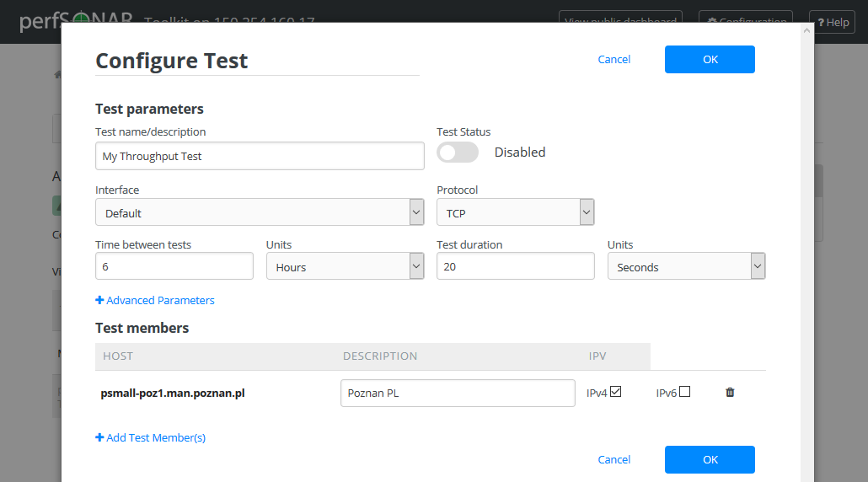Expand Advanced Parameters

[155, 300]
